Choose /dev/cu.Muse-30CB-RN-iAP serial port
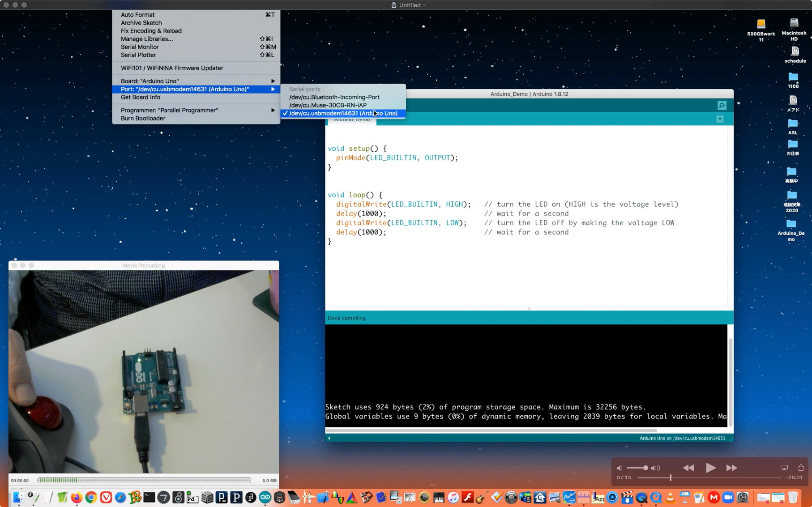Image resolution: width=812 pixels, height=507 pixels. 328,105
